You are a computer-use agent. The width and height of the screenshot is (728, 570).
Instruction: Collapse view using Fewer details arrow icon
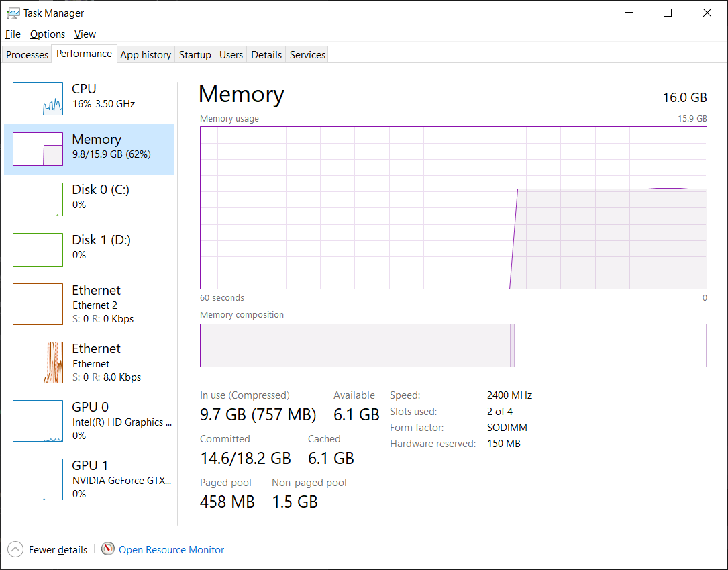point(15,549)
